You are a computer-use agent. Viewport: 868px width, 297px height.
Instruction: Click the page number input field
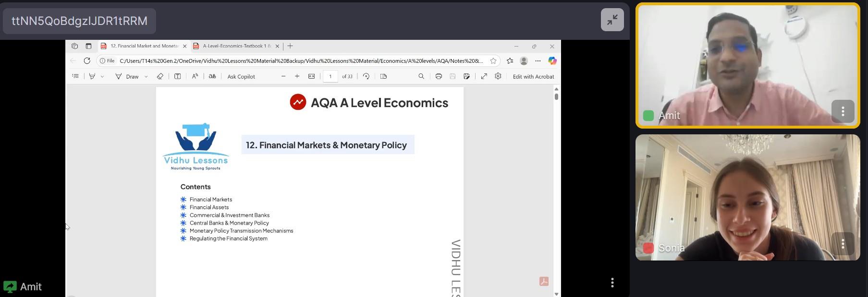[x=330, y=76]
